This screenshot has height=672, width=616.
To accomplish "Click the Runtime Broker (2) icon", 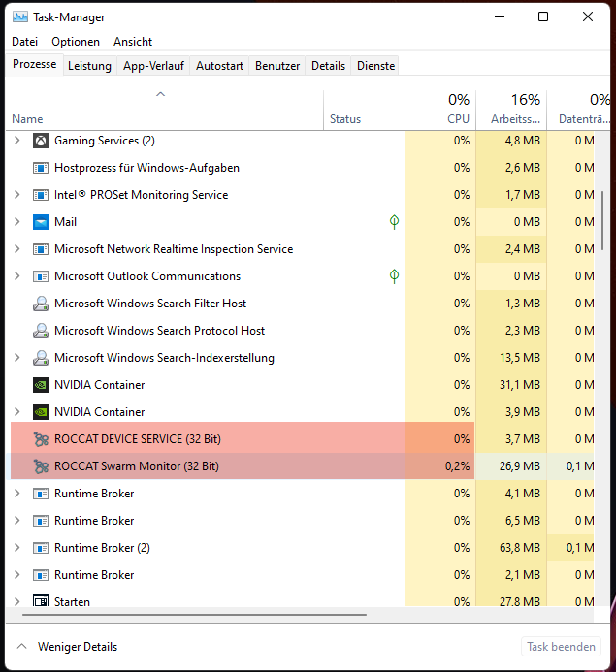I will [x=41, y=548].
